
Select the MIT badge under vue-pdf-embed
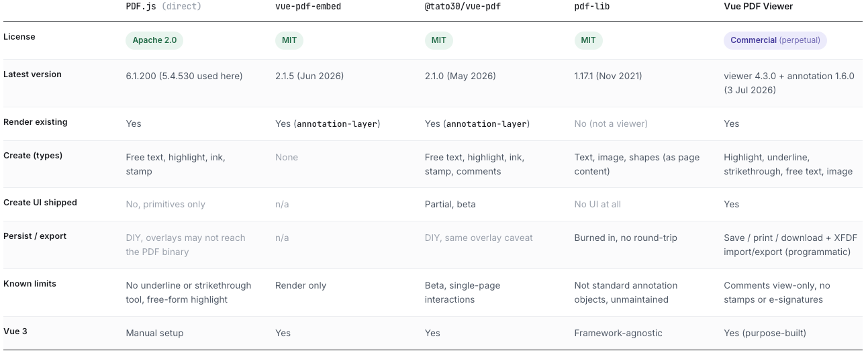[x=289, y=40]
